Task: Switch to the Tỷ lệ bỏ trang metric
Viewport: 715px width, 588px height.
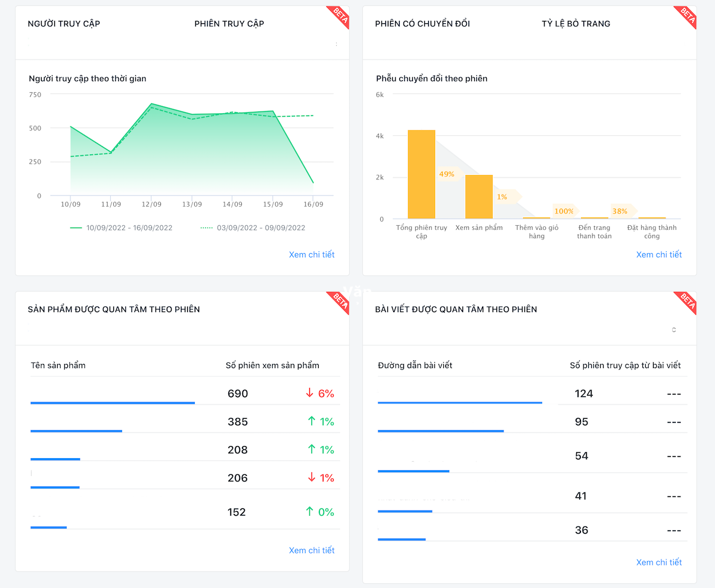Action: (576, 24)
